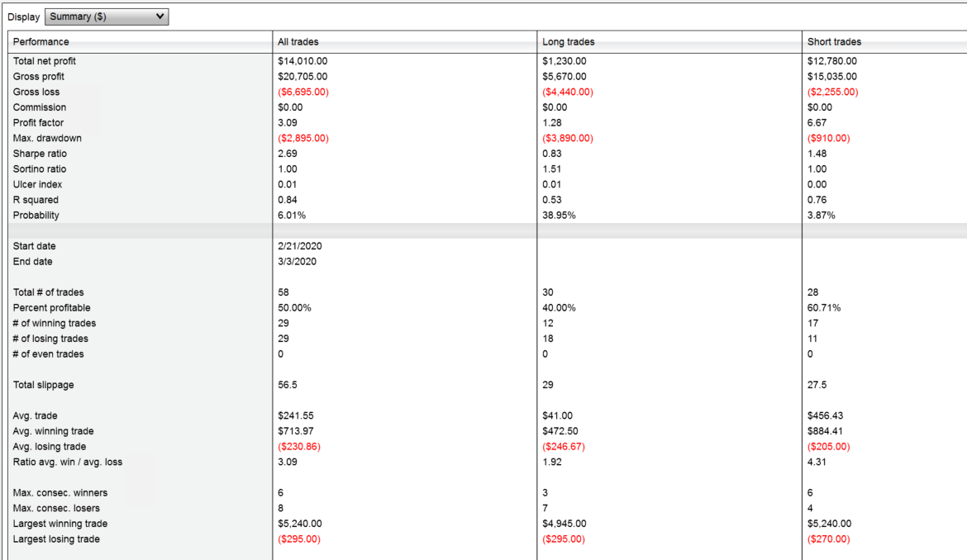Viewport: 967px width, 560px height.
Task: Select All trades avg. winning trade $713.97
Action: click(x=295, y=430)
